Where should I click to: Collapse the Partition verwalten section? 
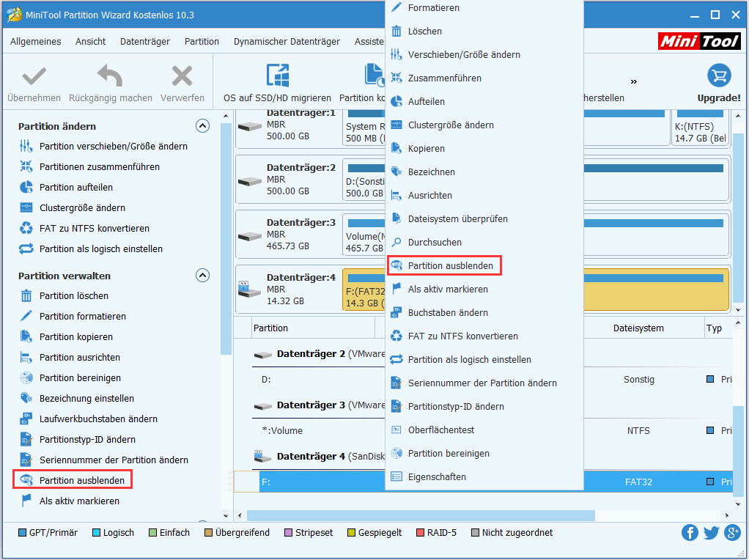[x=202, y=275]
